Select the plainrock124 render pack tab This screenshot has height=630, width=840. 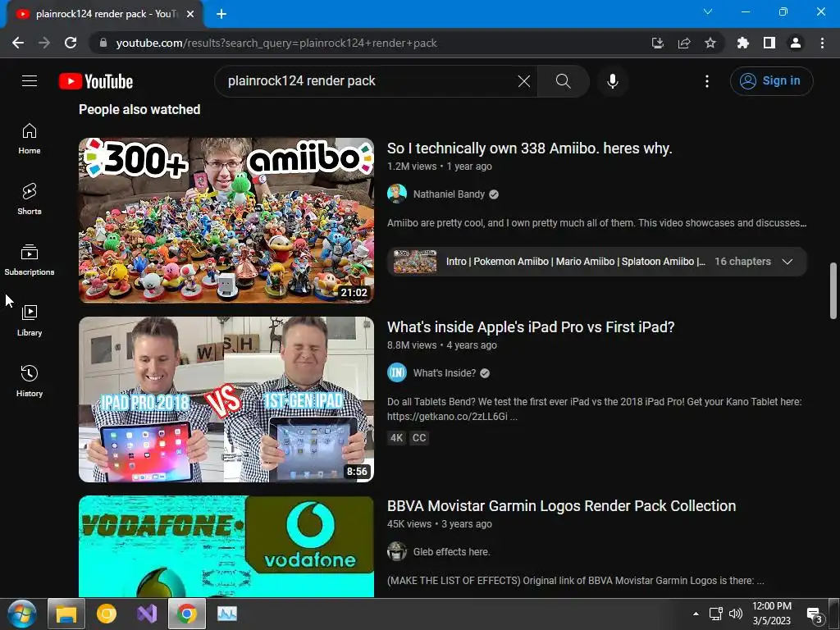105,14
